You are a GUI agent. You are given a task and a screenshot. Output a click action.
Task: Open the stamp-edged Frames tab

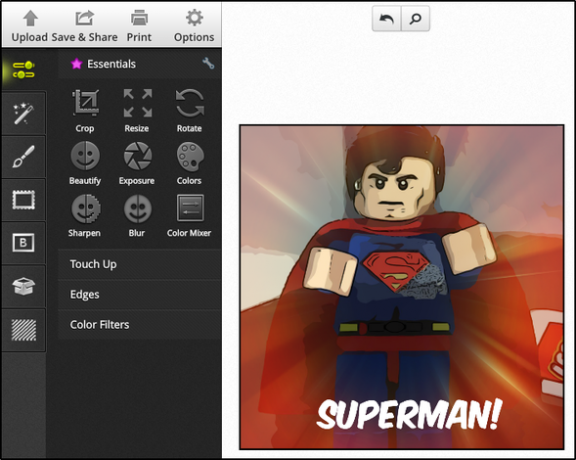(24, 200)
